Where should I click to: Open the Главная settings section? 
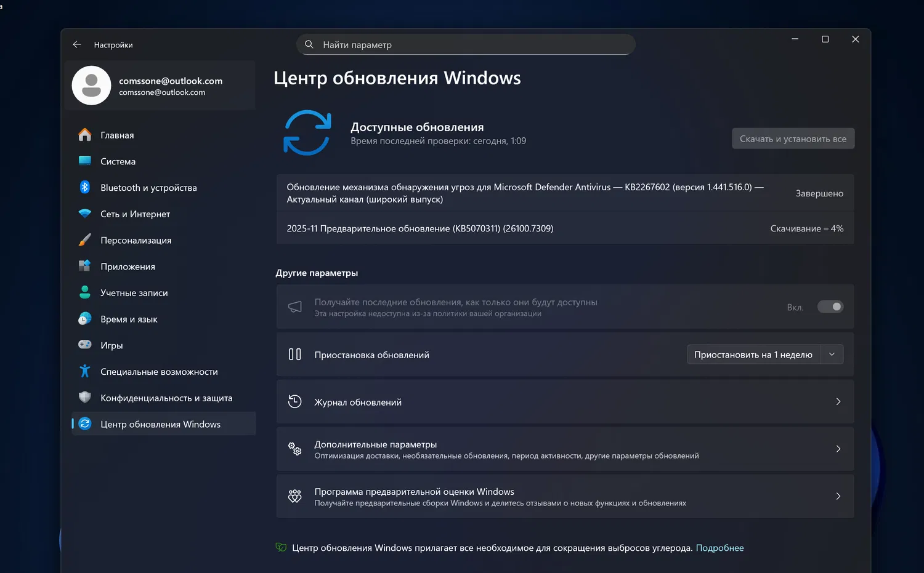(163, 135)
